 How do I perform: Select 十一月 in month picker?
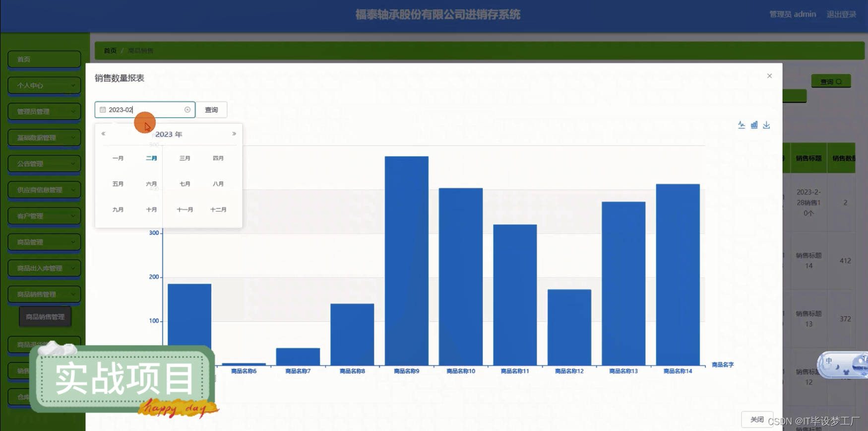click(x=185, y=210)
